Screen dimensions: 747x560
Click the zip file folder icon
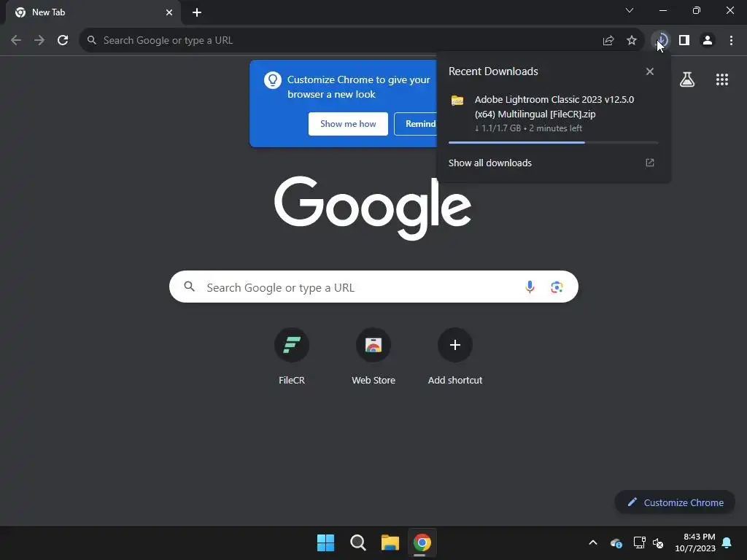457,100
